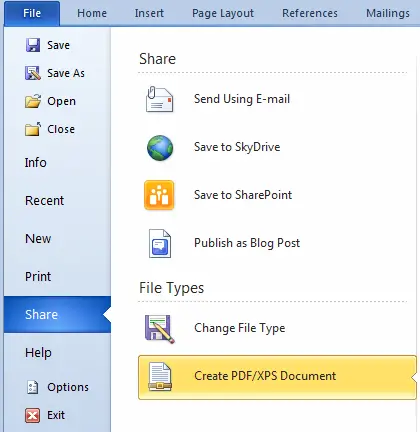Switch to the Page Layout tab
The height and width of the screenshot is (432, 420).
pos(223,13)
